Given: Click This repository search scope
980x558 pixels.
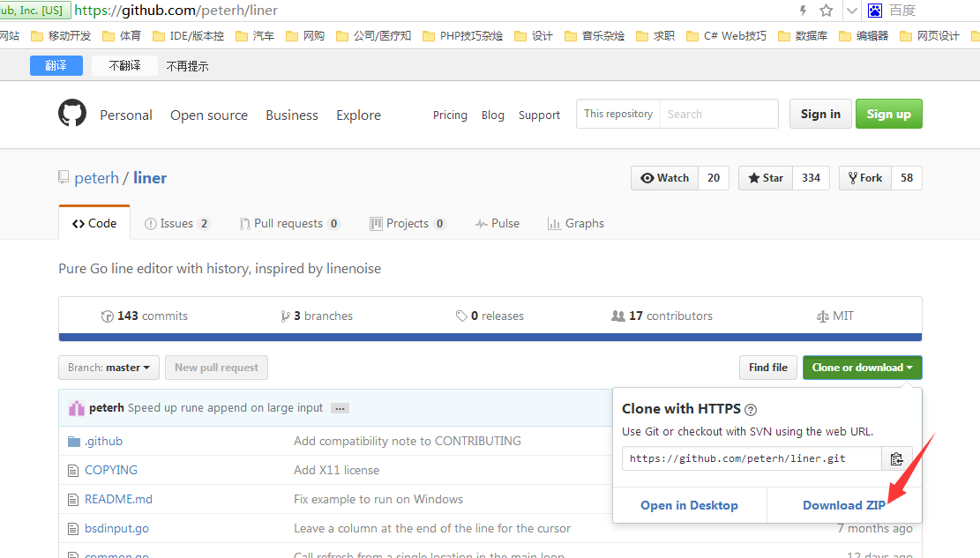Looking at the screenshot, I should [618, 114].
